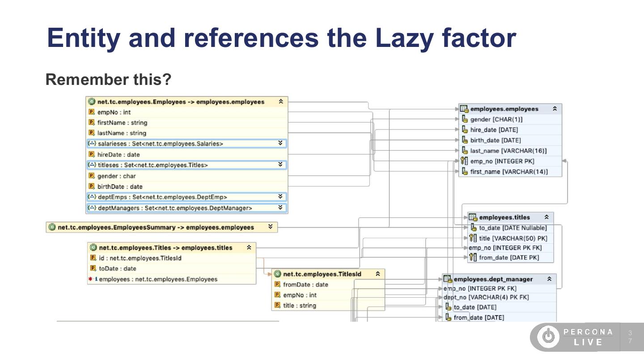Click the primary key icon for emp_no [INTEGER PK]
The height and width of the screenshot is (362, 644).
coord(465,161)
